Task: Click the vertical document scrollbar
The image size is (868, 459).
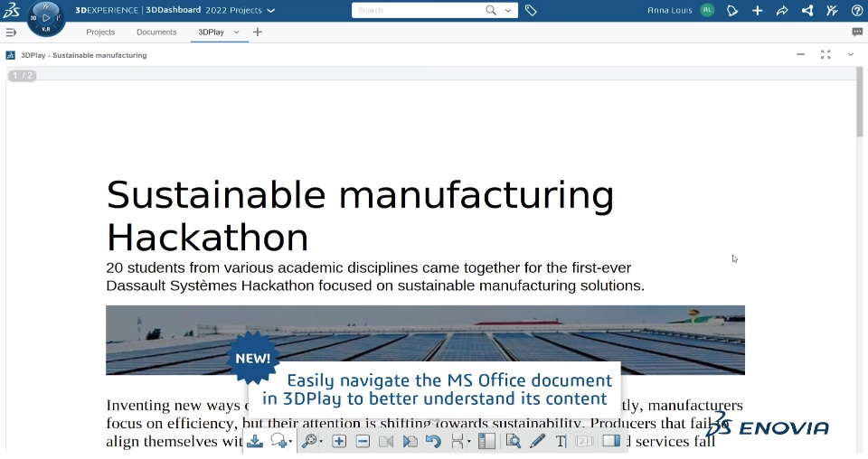Action: [859, 101]
